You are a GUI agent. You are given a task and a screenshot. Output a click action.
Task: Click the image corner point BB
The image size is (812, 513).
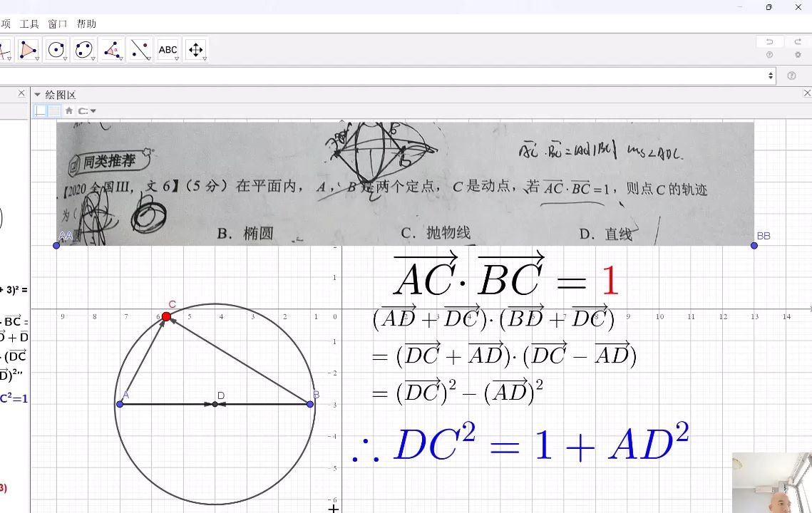coord(754,245)
